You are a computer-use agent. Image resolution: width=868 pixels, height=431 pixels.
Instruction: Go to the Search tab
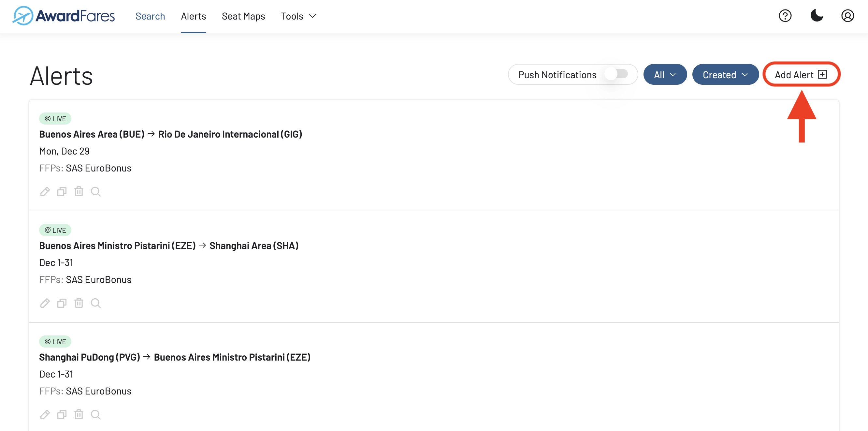click(x=150, y=16)
